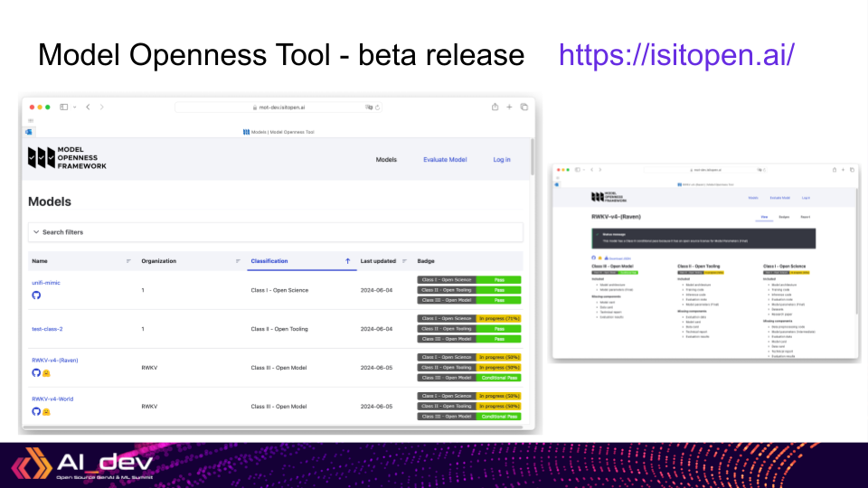The image size is (868, 488).
Task: Reload page using address bar refresh icon
Action: 377,107
